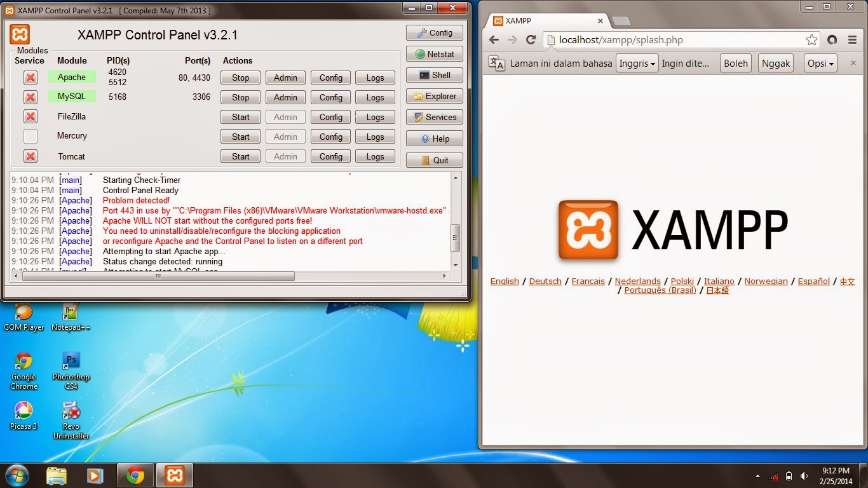Open Explorer from the XAMPP panel

click(x=435, y=97)
